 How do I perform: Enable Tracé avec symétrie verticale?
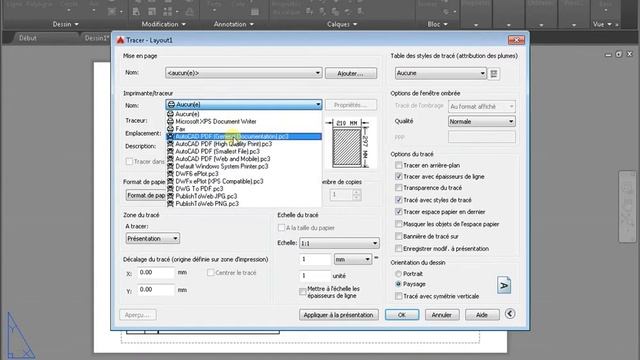pos(399,296)
